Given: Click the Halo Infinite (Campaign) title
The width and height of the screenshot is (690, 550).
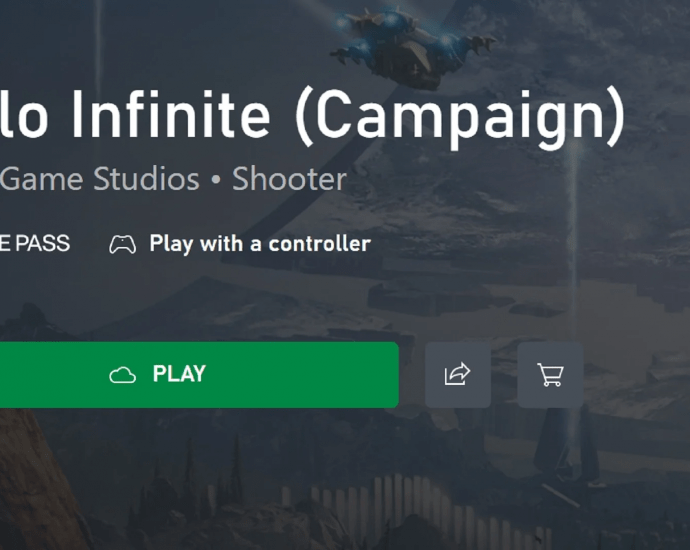Looking at the screenshot, I should click(312, 116).
